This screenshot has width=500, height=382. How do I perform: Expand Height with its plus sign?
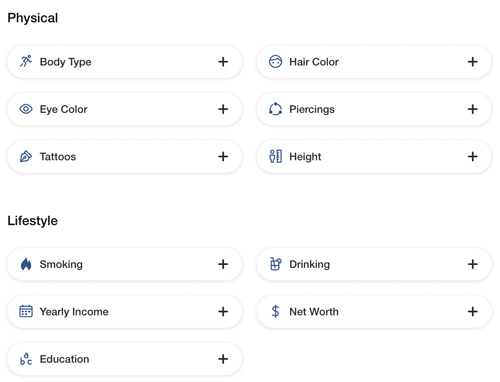[472, 156]
